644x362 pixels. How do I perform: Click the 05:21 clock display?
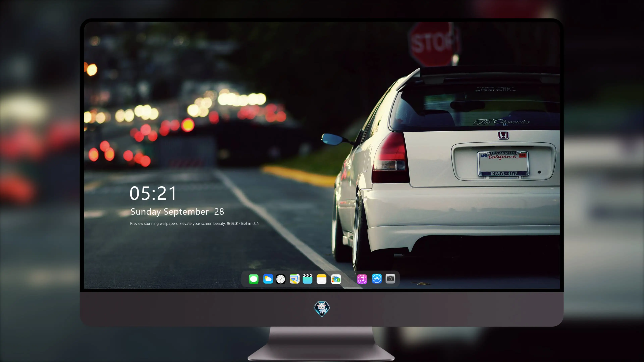coord(153,193)
